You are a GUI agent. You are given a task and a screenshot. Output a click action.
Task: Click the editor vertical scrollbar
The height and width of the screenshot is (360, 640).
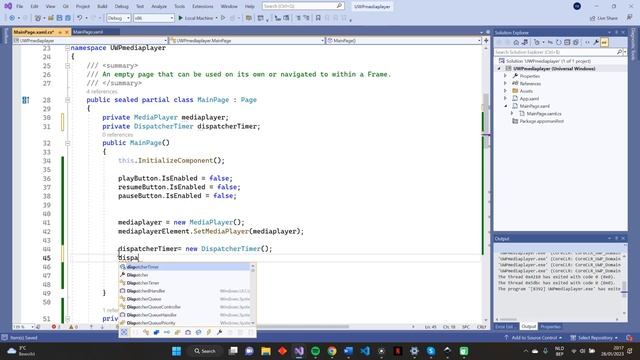coord(486,184)
